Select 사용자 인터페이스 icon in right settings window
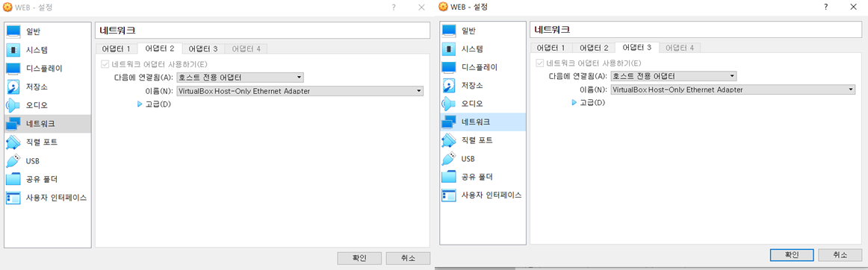The height and width of the screenshot is (270, 868). (449, 195)
